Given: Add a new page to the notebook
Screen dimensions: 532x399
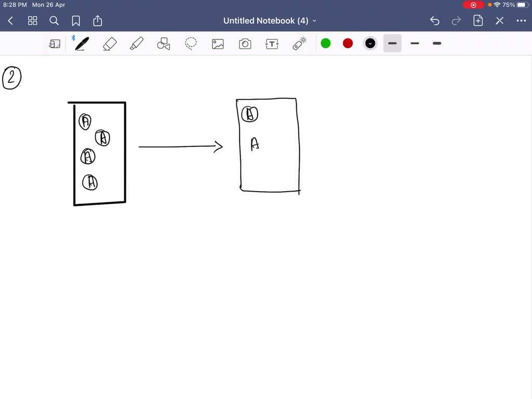Looking at the screenshot, I should [x=478, y=21].
